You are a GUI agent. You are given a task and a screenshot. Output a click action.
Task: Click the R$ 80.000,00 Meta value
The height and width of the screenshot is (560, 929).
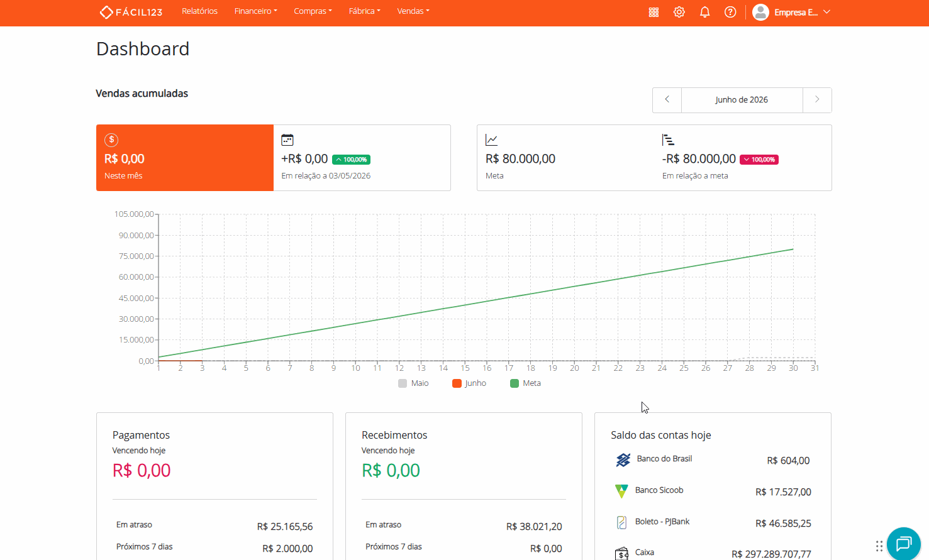(520, 159)
